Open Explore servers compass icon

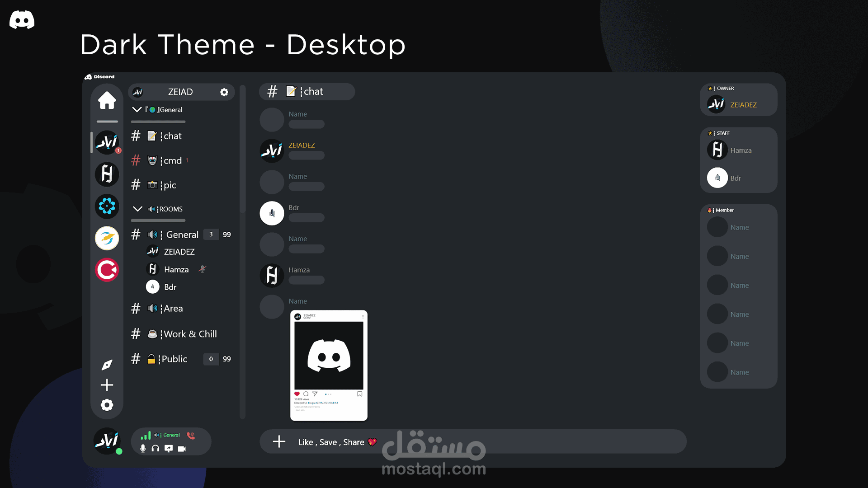(x=107, y=365)
